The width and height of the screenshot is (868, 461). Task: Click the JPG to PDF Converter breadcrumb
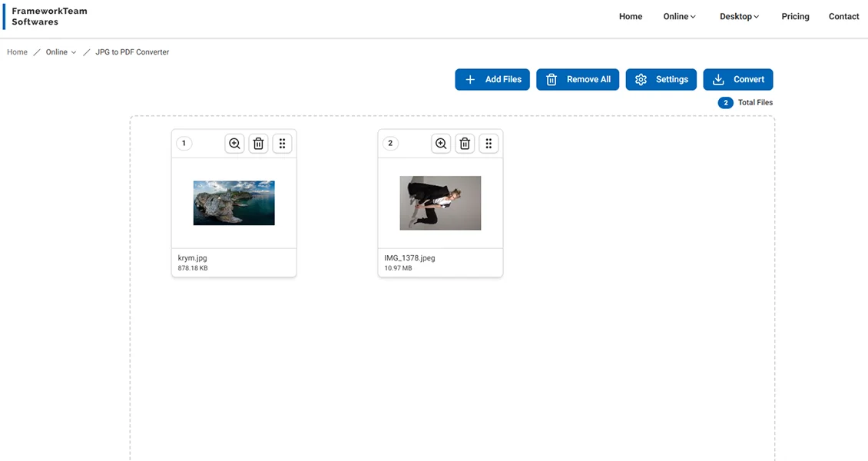[x=132, y=52]
